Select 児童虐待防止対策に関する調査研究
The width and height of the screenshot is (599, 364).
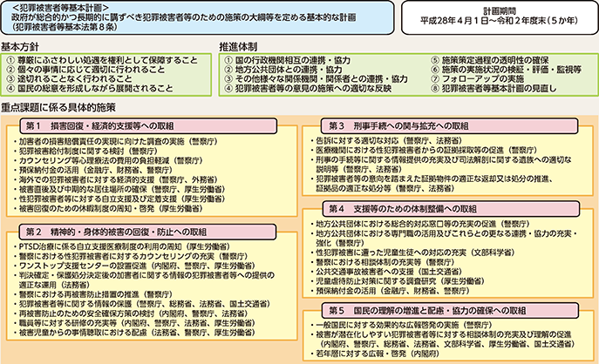pyautogui.click(x=398, y=281)
